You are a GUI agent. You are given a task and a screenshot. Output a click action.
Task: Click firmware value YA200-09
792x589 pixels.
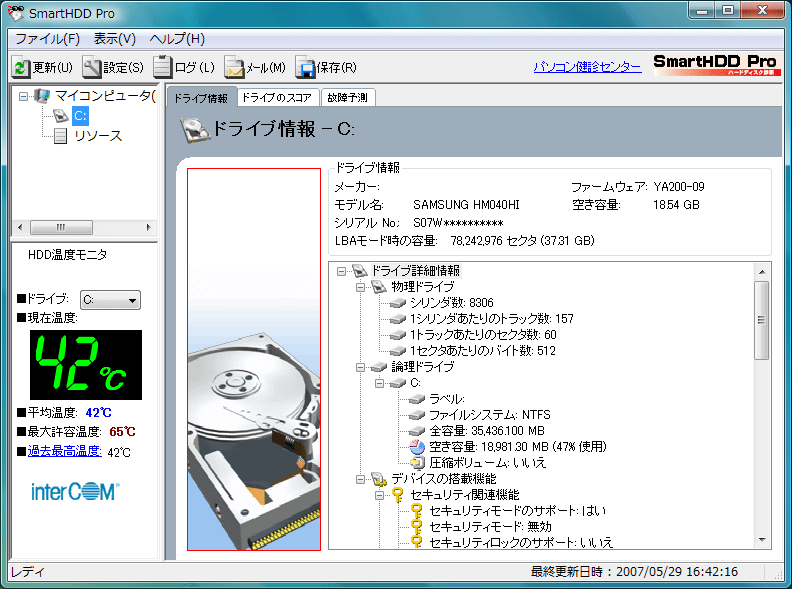click(x=679, y=187)
